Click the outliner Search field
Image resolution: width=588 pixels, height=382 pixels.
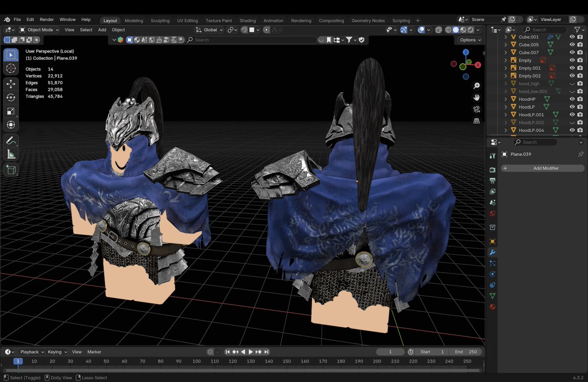pos(545,30)
